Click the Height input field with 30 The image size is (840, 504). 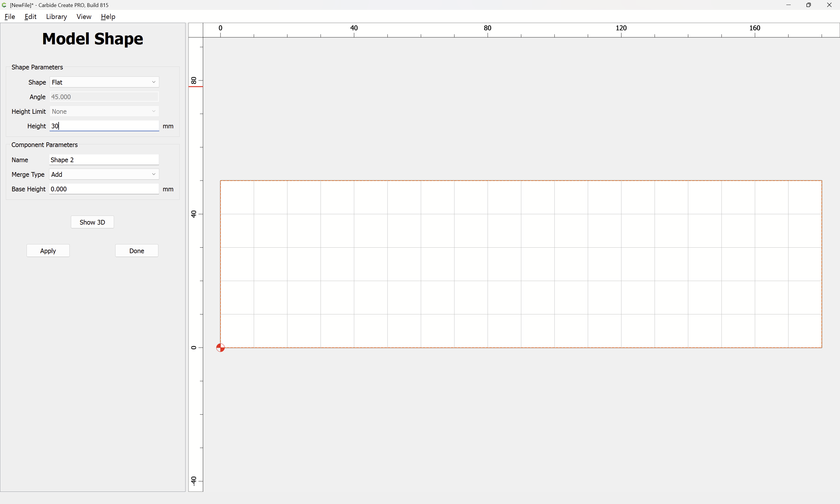pos(104,126)
